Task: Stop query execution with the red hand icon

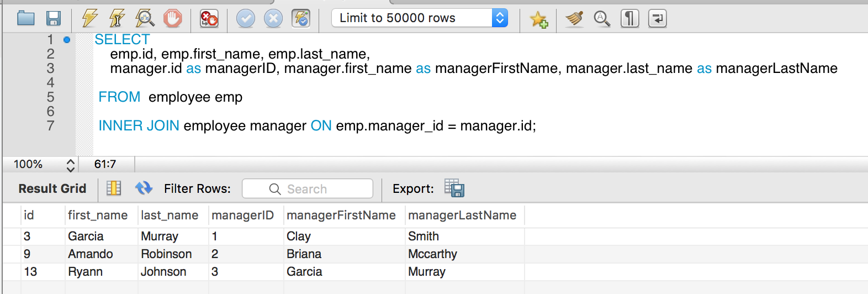Action: (173, 19)
